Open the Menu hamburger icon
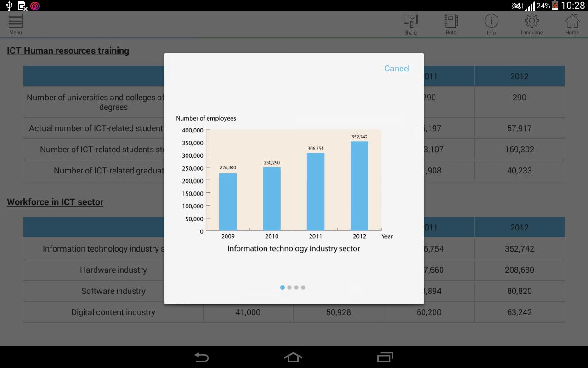 click(15, 24)
